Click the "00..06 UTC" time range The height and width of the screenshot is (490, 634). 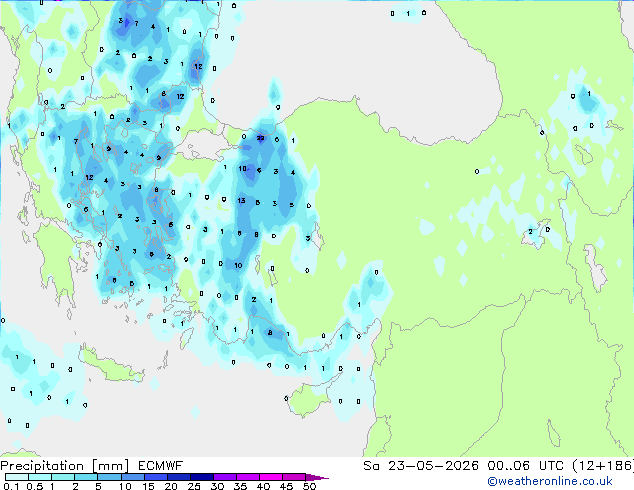[x=525, y=466]
